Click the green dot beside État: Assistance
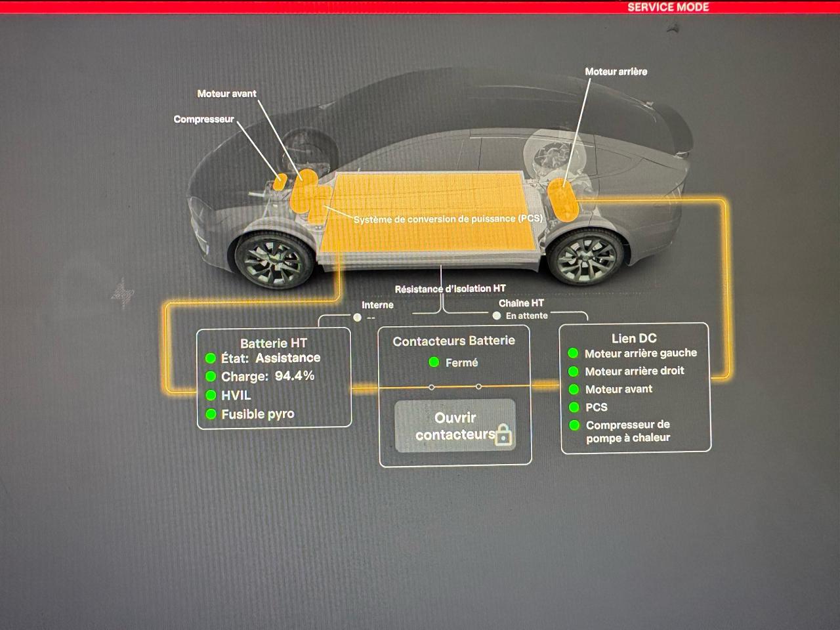Viewport: 840px width, 630px height. [x=211, y=358]
